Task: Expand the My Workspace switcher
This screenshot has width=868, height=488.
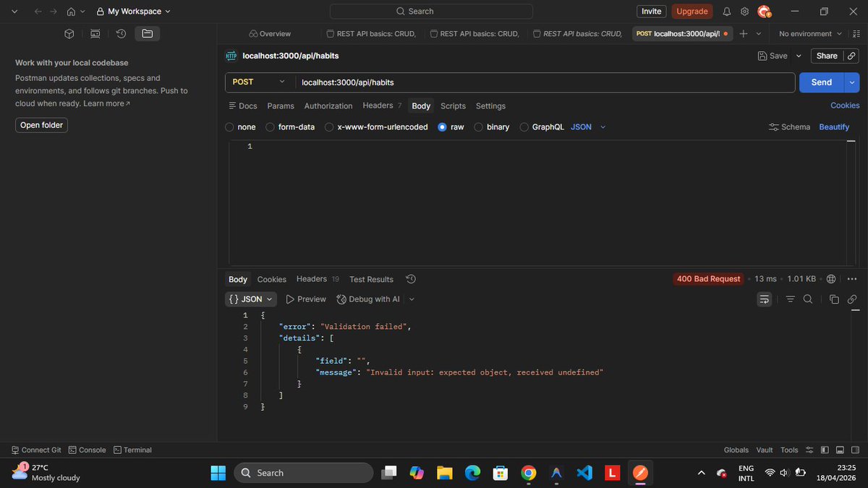Action: pos(134,12)
